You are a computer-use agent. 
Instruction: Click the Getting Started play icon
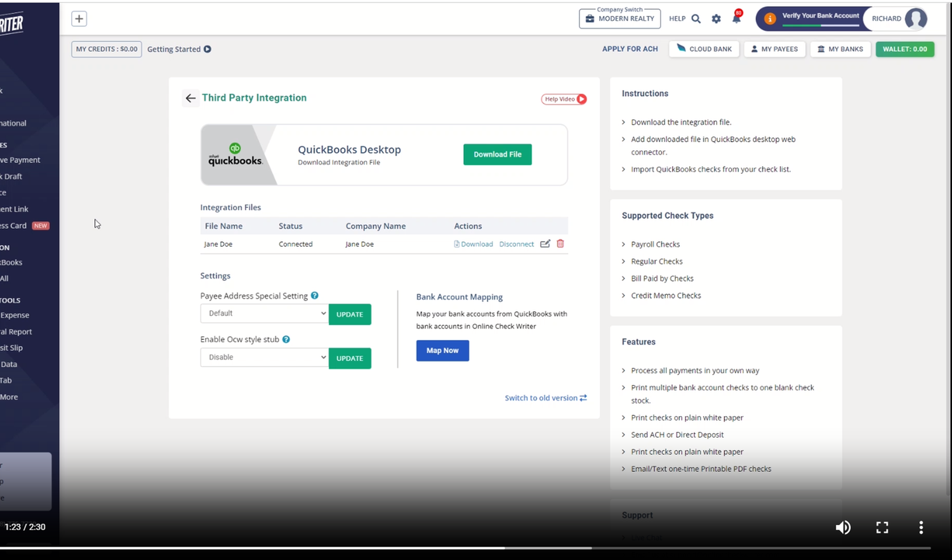208,49
